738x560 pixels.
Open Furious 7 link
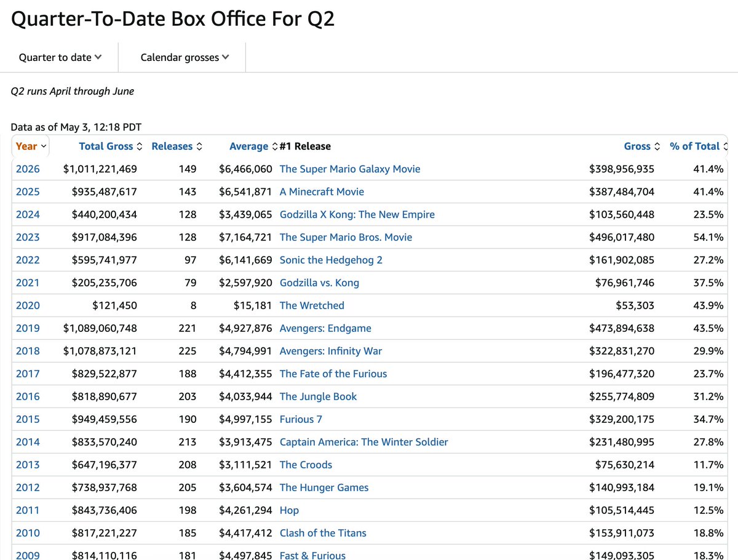tap(301, 419)
